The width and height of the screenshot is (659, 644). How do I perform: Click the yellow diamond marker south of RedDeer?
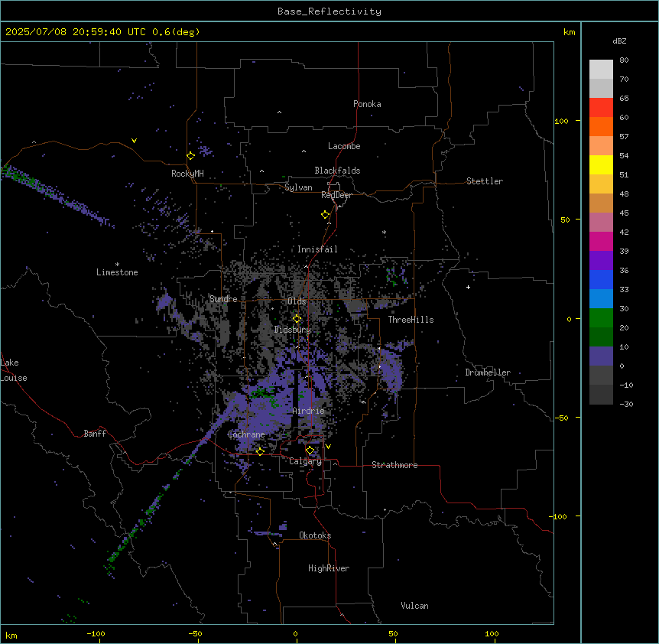pos(326,215)
